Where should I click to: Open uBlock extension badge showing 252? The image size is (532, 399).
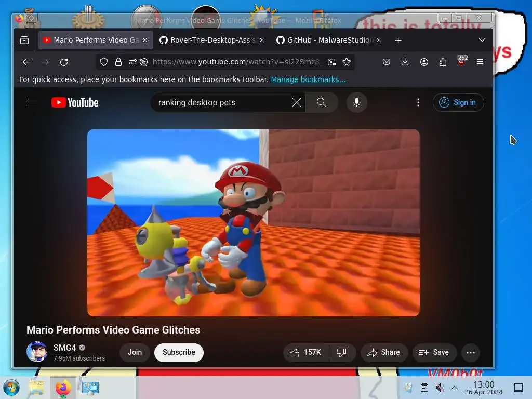click(462, 61)
